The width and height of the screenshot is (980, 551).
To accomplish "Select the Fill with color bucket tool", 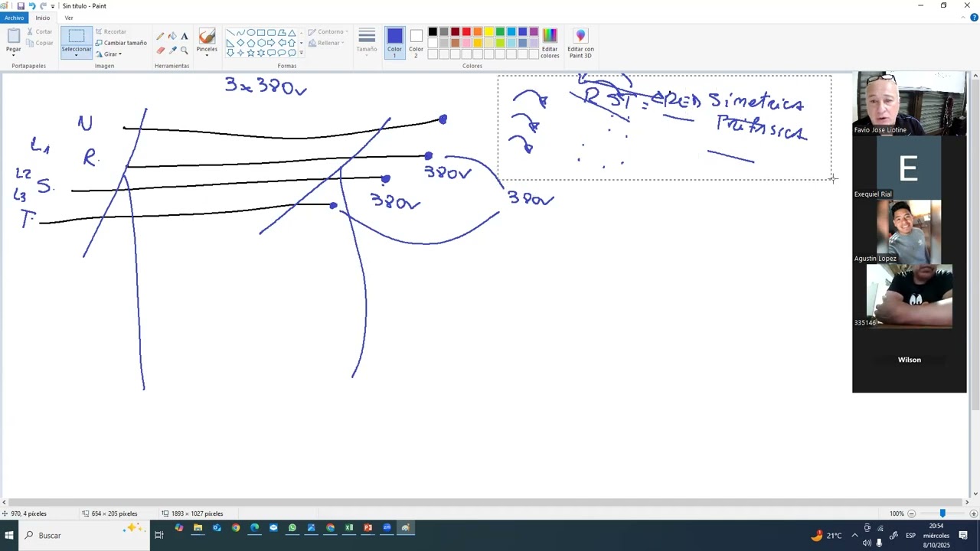I will (172, 36).
